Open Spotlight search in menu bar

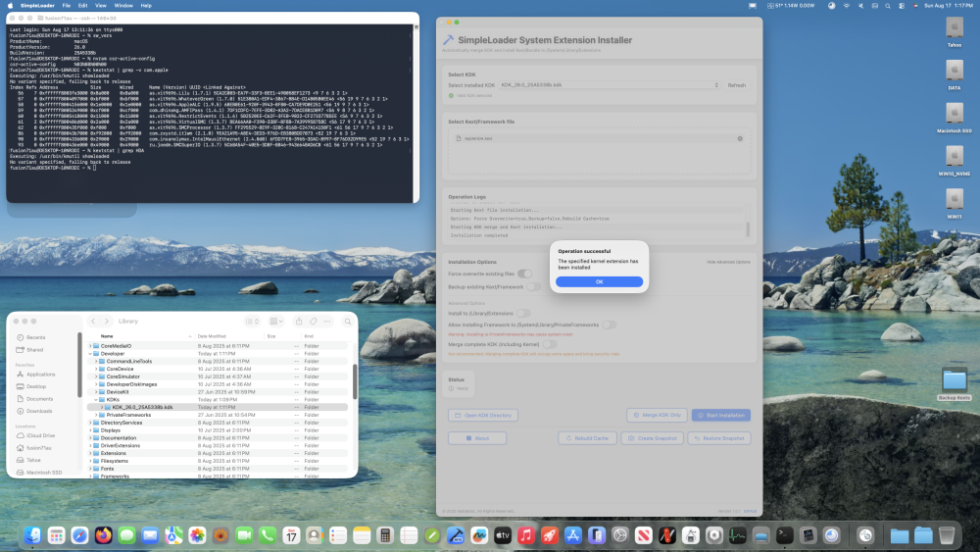888,6
